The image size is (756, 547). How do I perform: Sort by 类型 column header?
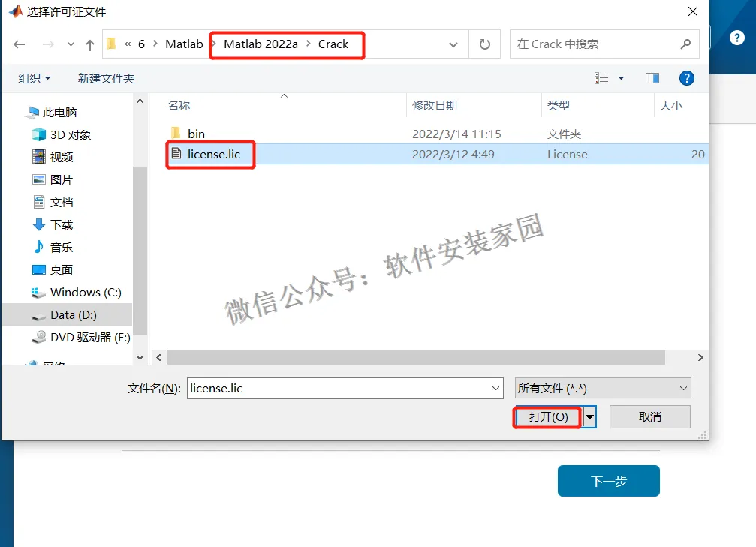pyautogui.click(x=559, y=106)
